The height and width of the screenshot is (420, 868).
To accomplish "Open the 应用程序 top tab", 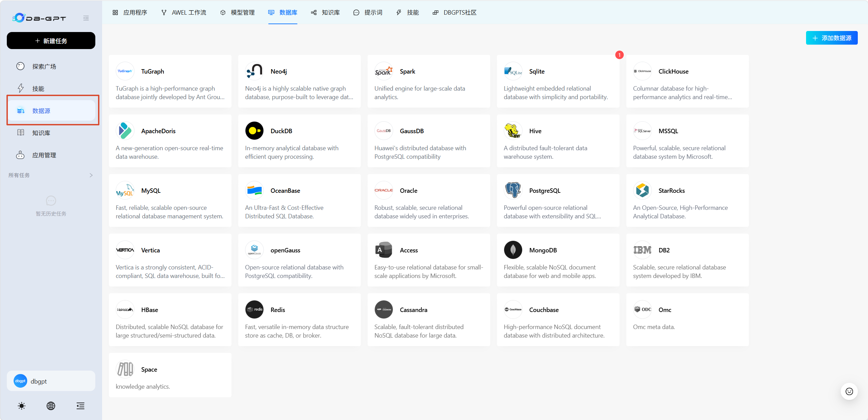I will coord(130,13).
